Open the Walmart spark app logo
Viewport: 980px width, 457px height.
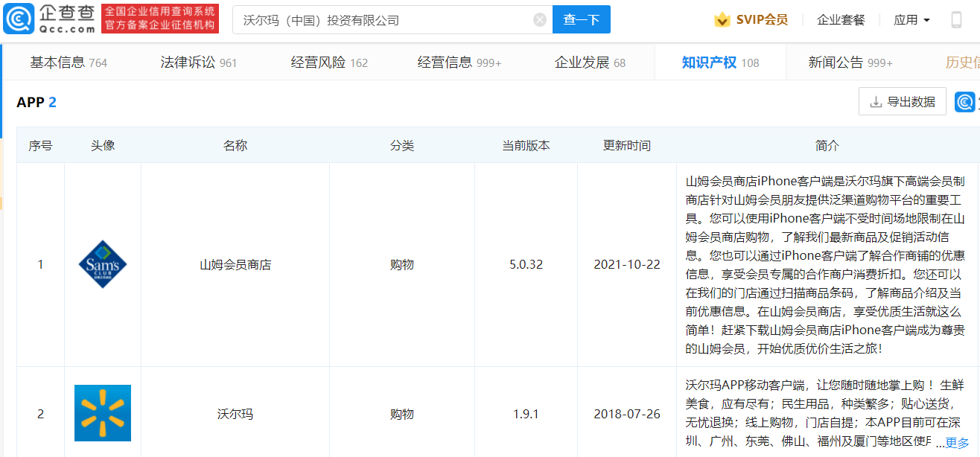point(103,413)
